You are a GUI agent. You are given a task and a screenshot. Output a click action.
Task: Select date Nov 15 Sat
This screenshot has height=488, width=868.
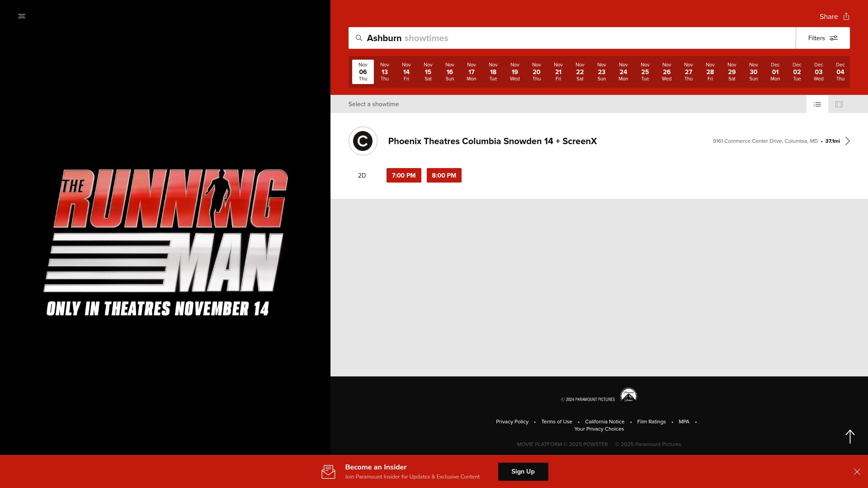click(428, 72)
